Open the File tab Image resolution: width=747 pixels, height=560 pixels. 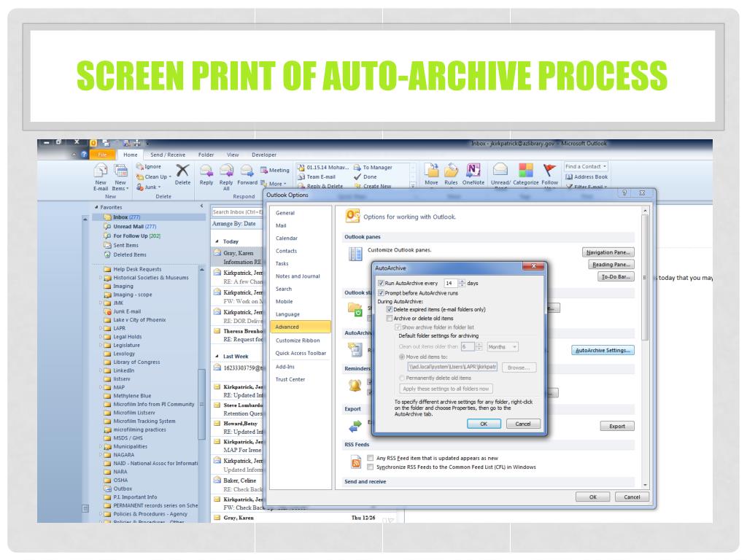point(102,155)
